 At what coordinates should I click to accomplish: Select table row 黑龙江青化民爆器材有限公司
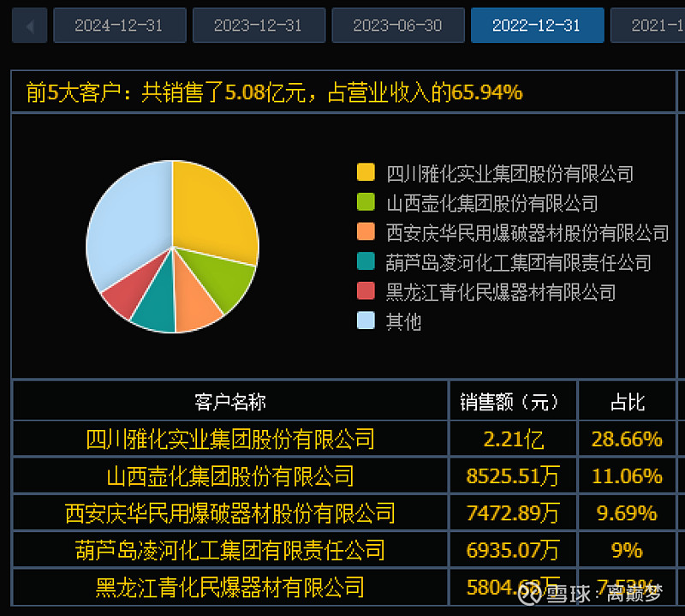pyautogui.click(x=344, y=587)
